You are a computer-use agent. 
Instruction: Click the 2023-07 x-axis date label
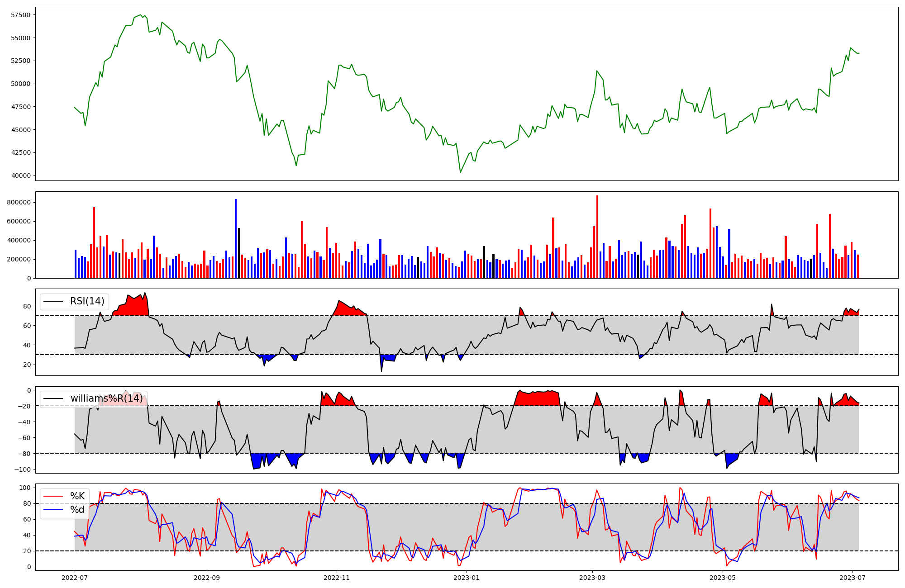(853, 578)
